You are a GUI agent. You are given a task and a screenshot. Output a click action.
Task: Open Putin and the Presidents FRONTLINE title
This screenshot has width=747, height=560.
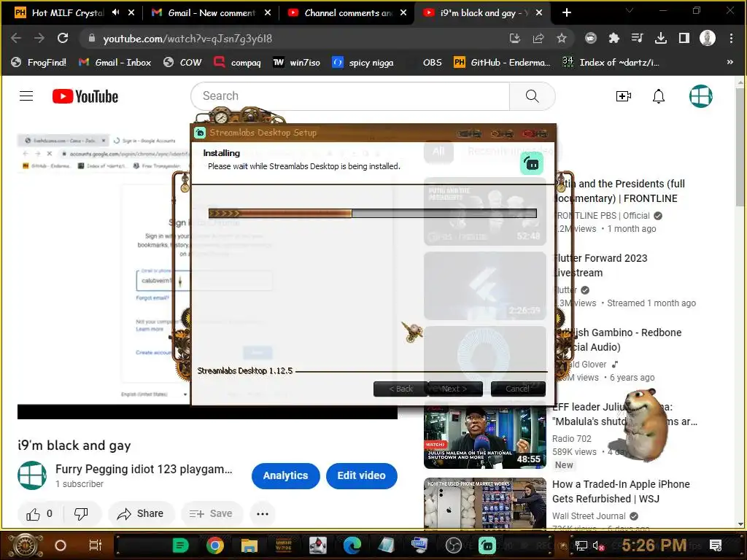coord(619,191)
